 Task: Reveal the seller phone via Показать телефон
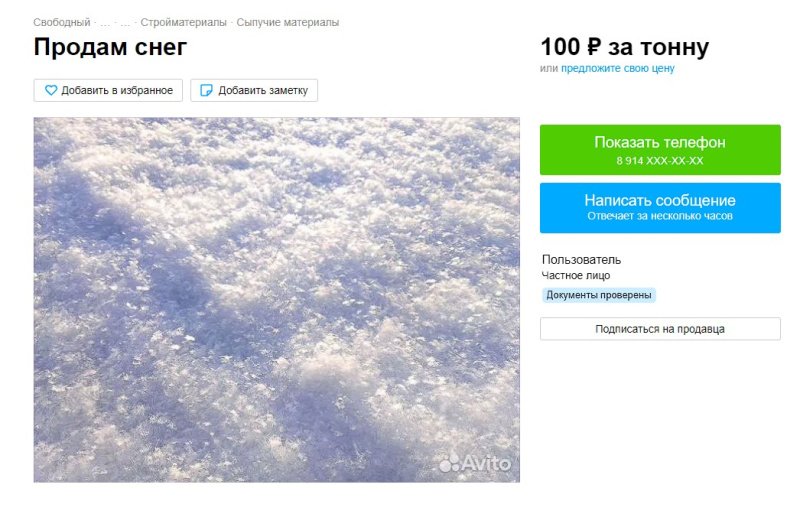click(x=660, y=150)
